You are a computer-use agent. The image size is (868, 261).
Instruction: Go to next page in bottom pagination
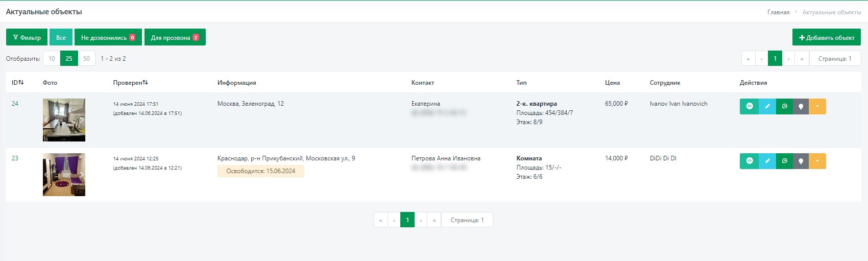point(421,220)
